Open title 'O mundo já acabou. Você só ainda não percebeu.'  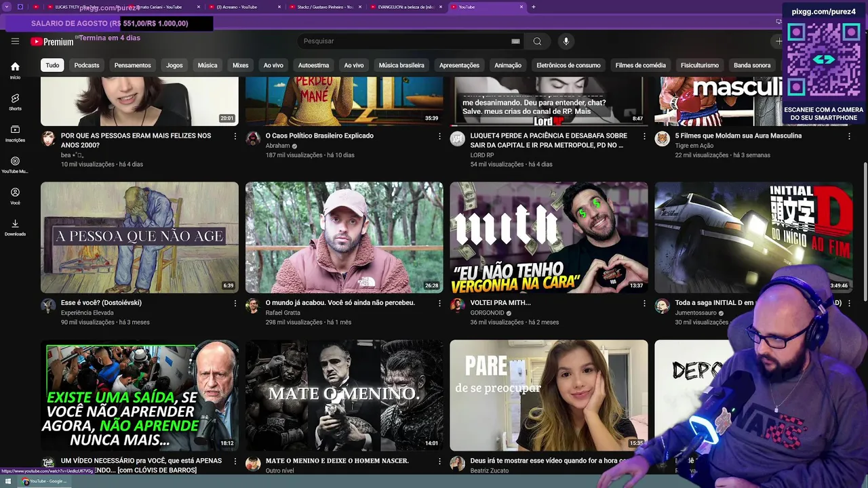340,303
